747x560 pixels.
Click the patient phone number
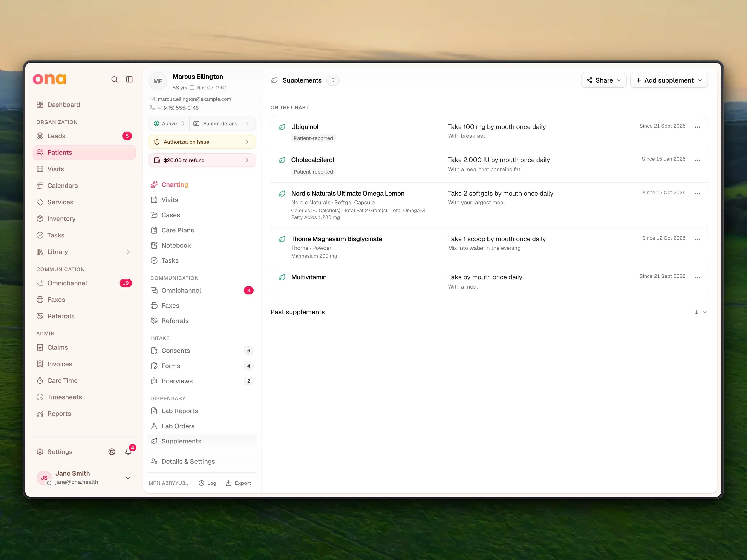pos(178,108)
